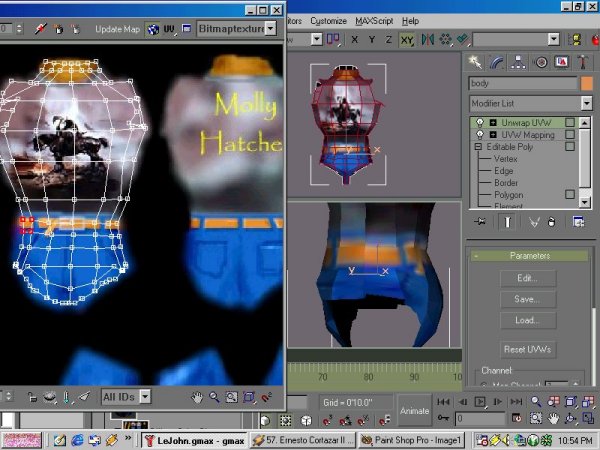Select the Border sub-object level
600x450 pixels.
pyautogui.click(x=506, y=183)
